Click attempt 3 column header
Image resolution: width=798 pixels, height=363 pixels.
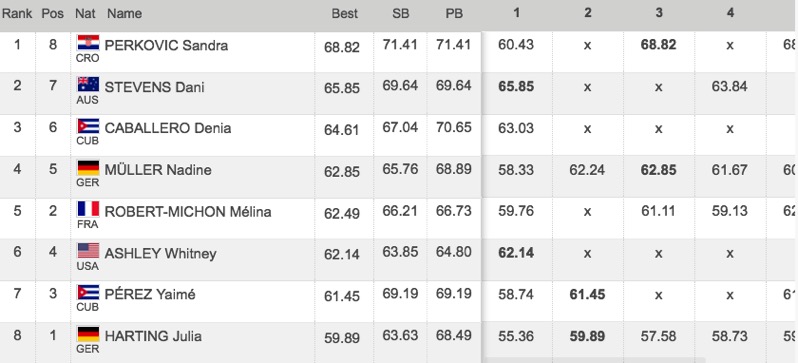[659, 13]
